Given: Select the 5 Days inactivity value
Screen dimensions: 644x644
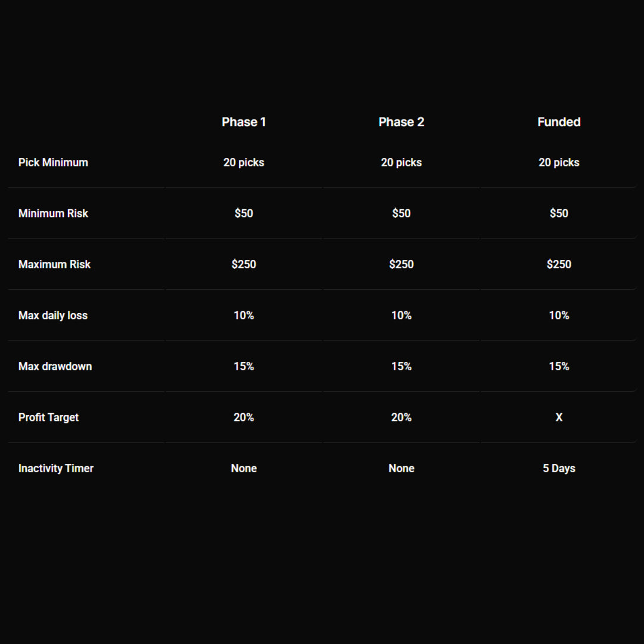Looking at the screenshot, I should pyautogui.click(x=559, y=468).
